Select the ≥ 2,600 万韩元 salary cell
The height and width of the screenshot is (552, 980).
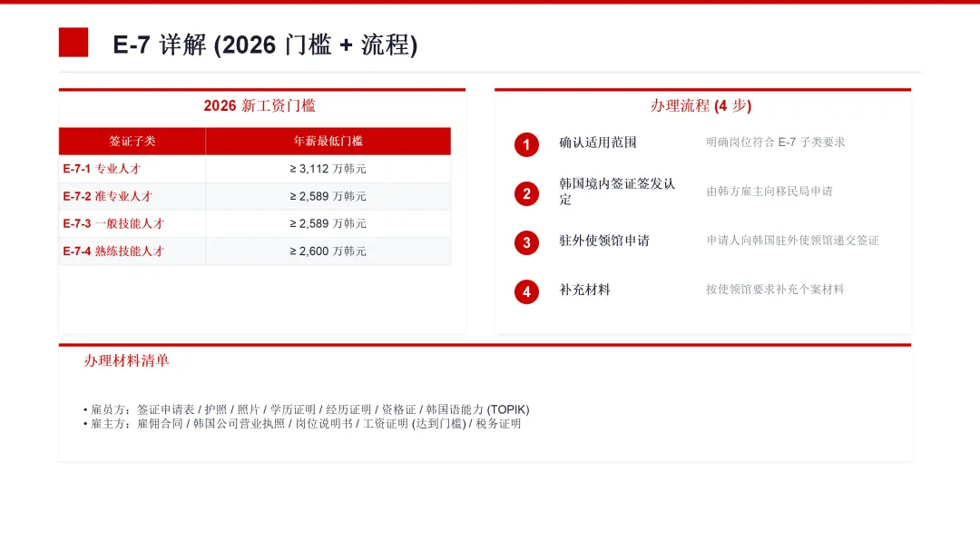coord(328,251)
